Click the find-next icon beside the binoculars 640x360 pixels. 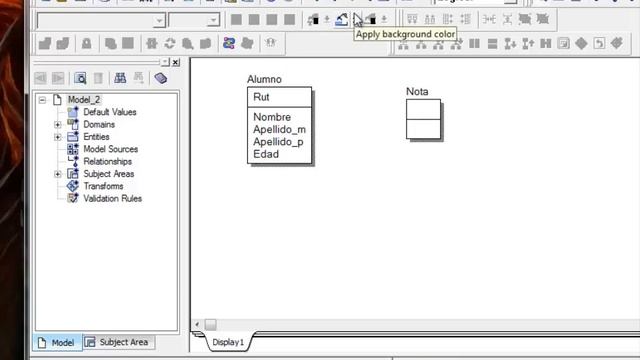(x=139, y=78)
